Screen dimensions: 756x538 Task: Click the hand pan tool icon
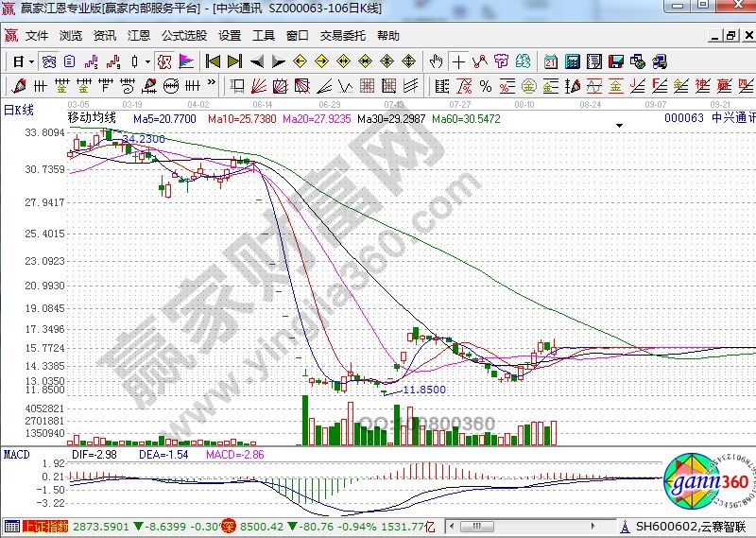[436, 61]
